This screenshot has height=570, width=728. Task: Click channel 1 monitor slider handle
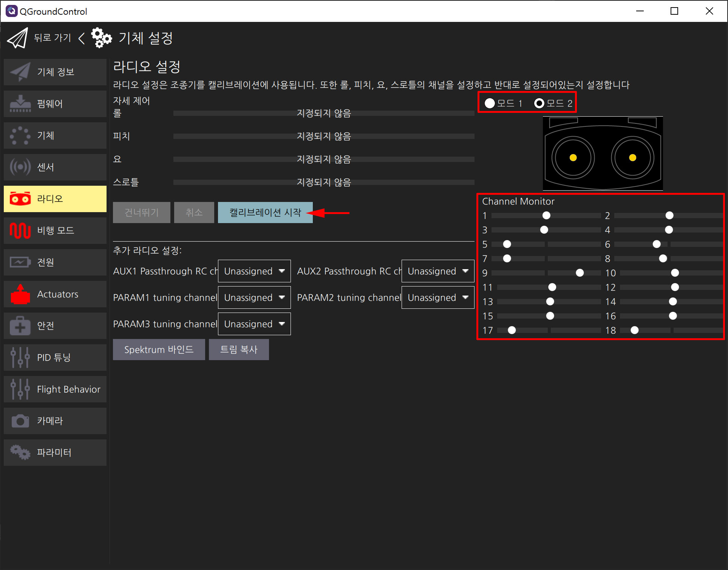(x=546, y=216)
